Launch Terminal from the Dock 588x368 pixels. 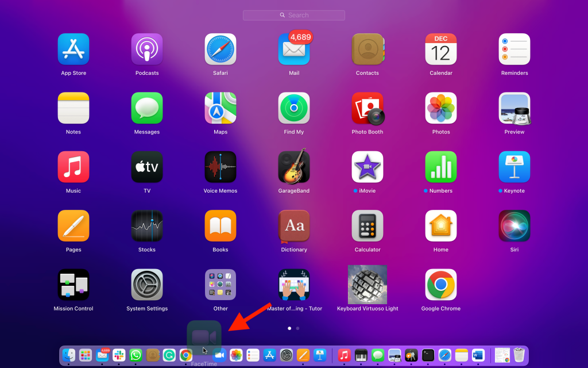click(x=428, y=355)
